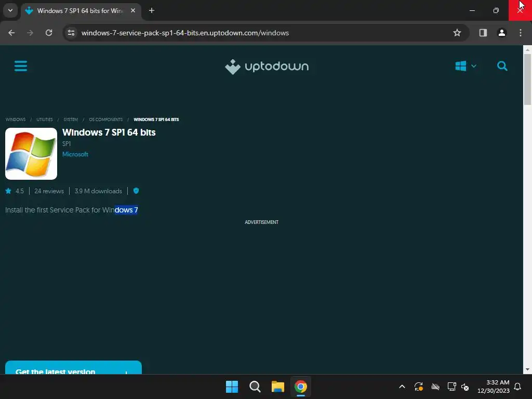Screen dimensions: 532x399
Task: Open the Windows platform selector dropdown
Action: [466, 66]
